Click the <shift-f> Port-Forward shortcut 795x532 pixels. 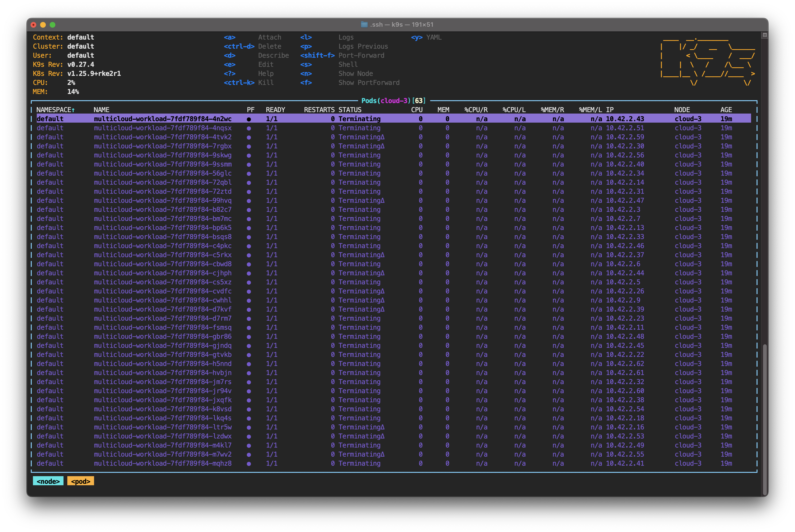[x=342, y=55]
